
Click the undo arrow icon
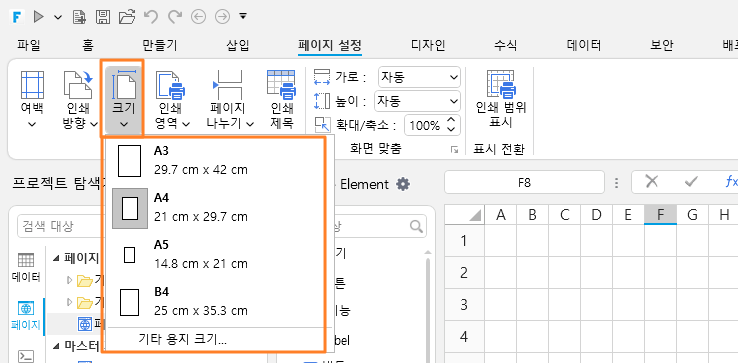(151, 17)
